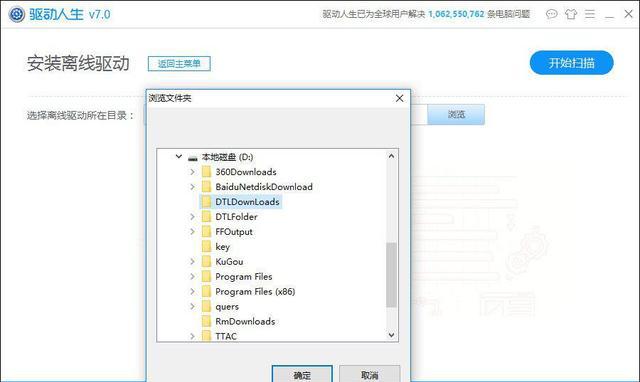Select 本地磁盘 (D:) drive
Image resolution: width=640 pixels, height=382 pixels.
pyautogui.click(x=227, y=157)
